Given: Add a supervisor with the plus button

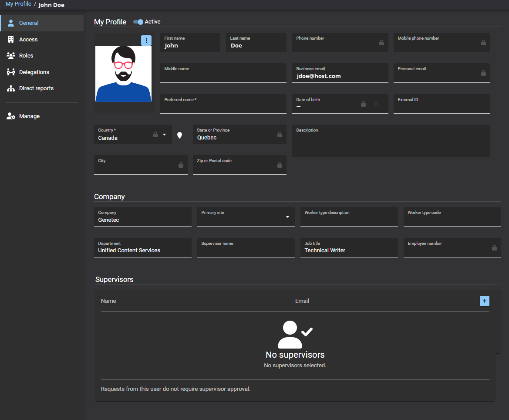Looking at the screenshot, I should tap(484, 301).
